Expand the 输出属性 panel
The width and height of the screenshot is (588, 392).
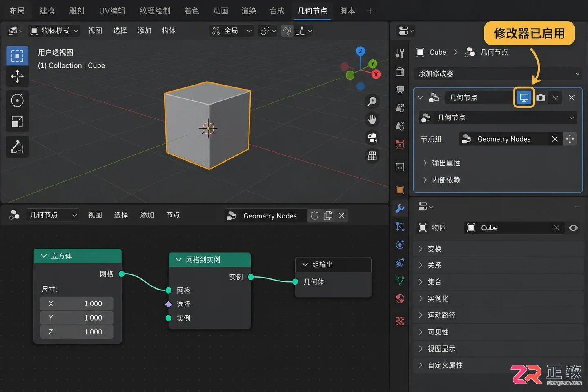[x=441, y=163]
